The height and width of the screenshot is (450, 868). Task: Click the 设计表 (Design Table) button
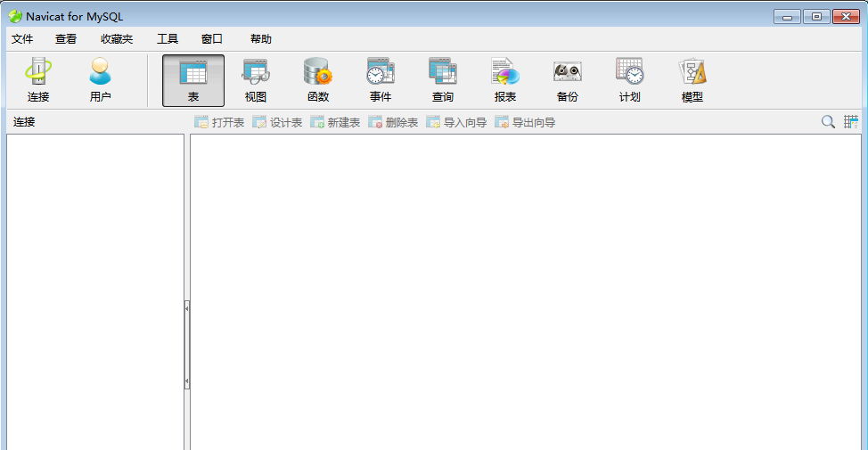tap(277, 122)
